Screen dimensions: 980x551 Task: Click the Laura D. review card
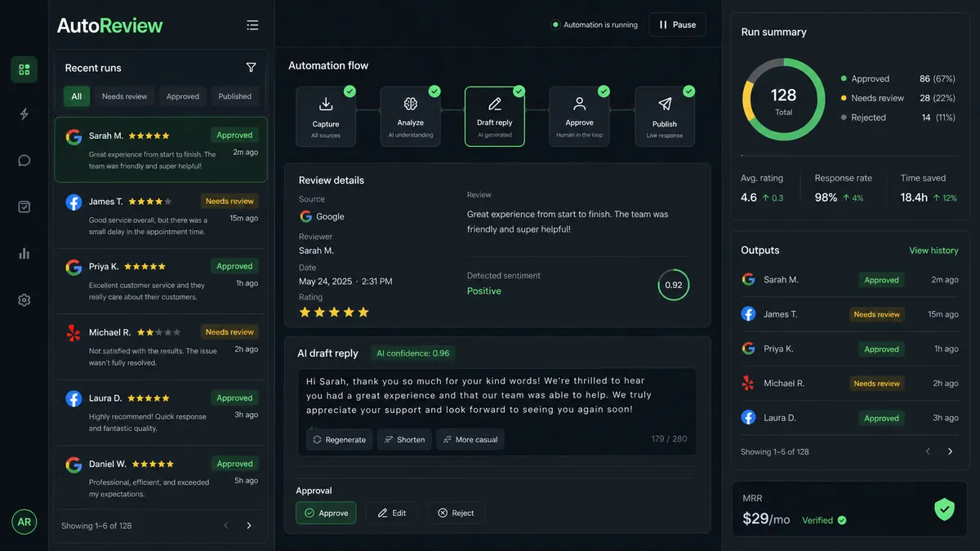161,413
